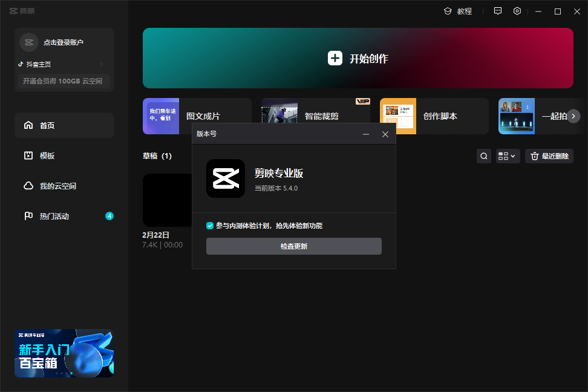This screenshot has width=588, height=392.
Task: Click the 剪映 logo in the title bar
Action: coord(22,11)
